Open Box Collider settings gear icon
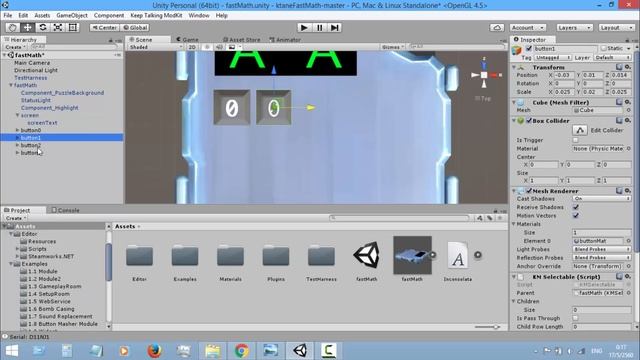 [628, 121]
